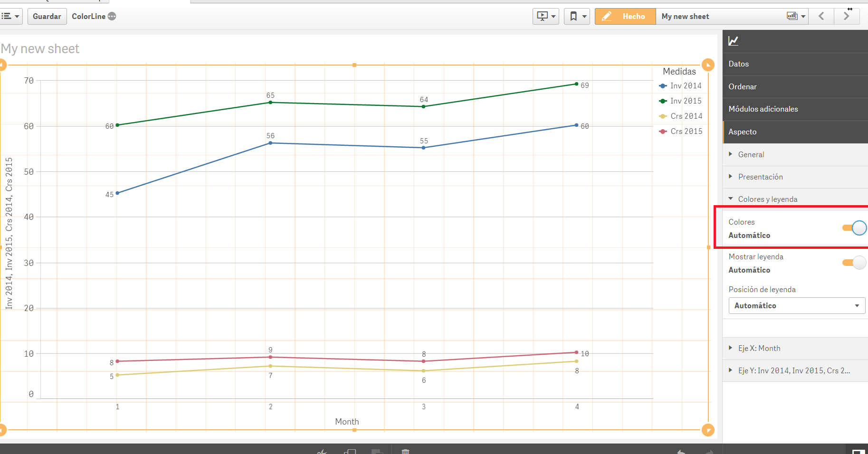This screenshot has height=454, width=868.
Task: Select the Inv 2015 data point labeled 65
Action: click(270, 103)
